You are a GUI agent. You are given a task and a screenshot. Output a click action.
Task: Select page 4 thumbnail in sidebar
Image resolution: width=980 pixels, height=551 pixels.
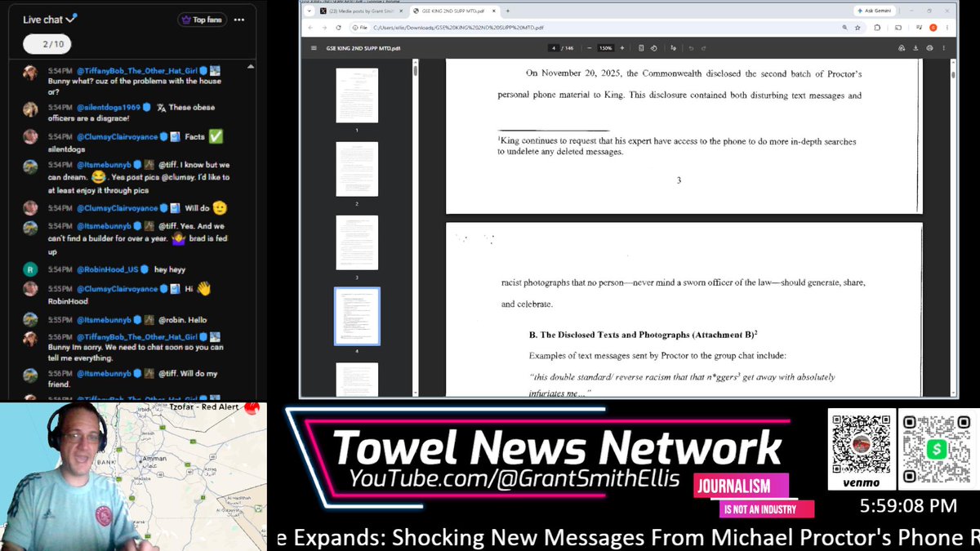(357, 316)
